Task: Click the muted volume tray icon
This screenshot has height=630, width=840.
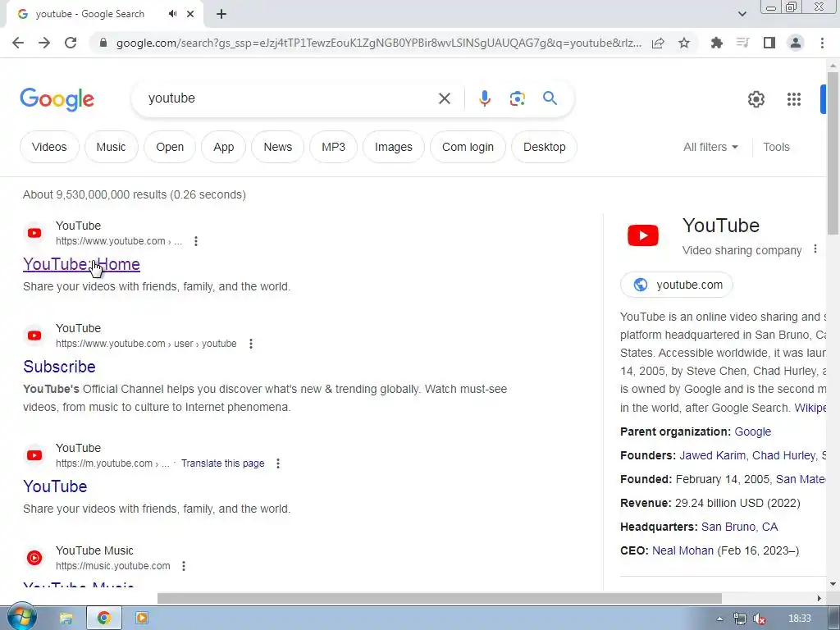Action: pyautogui.click(x=759, y=619)
